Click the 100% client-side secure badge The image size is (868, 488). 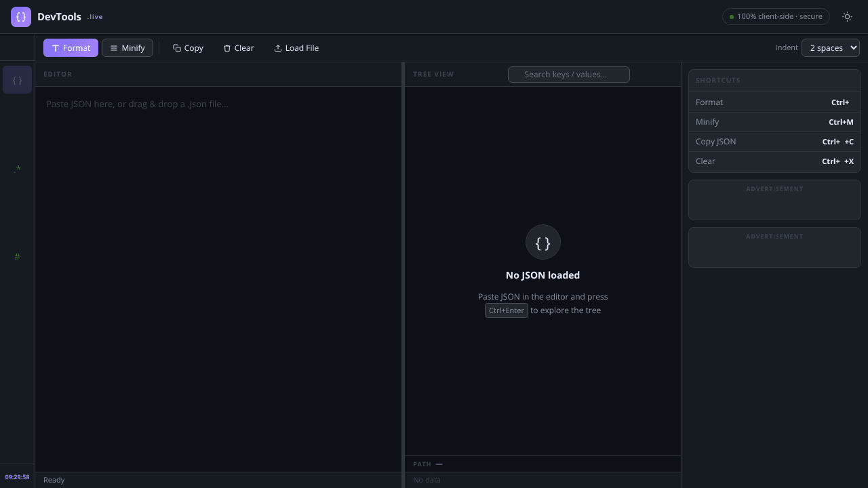pyautogui.click(x=776, y=16)
